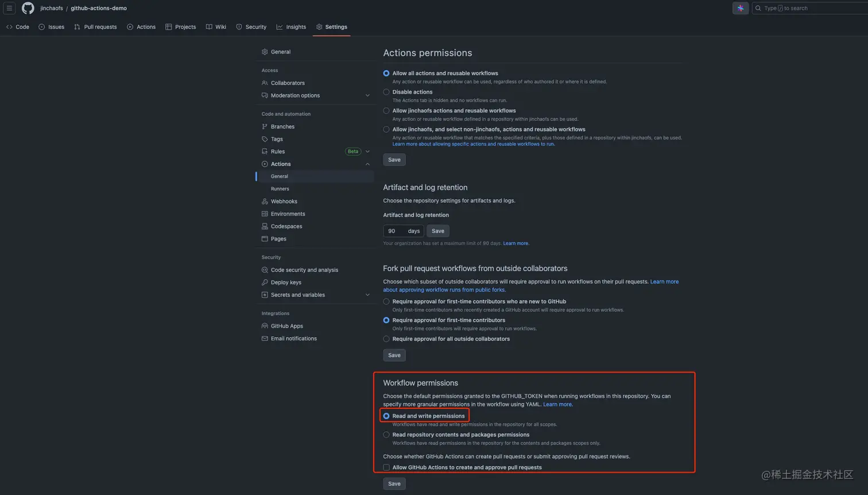Click the Codespaces icon in sidebar
Image resolution: width=868 pixels, height=495 pixels.
[265, 226]
